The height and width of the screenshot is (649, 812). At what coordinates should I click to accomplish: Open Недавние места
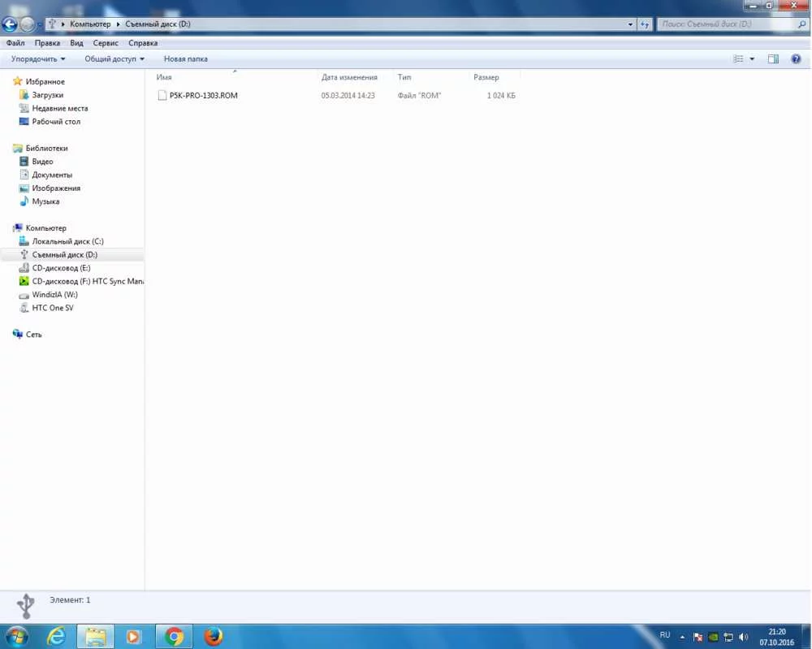point(60,108)
